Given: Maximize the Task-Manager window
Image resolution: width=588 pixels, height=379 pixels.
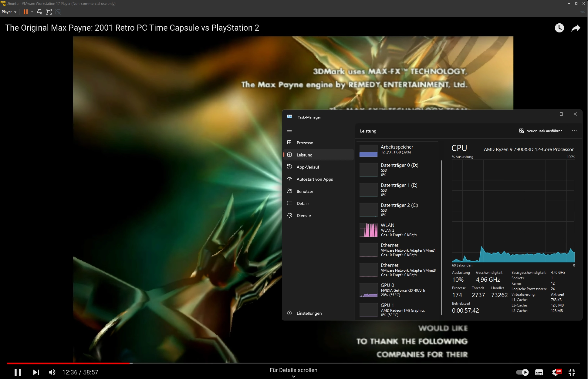Looking at the screenshot, I should [x=561, y=114].
